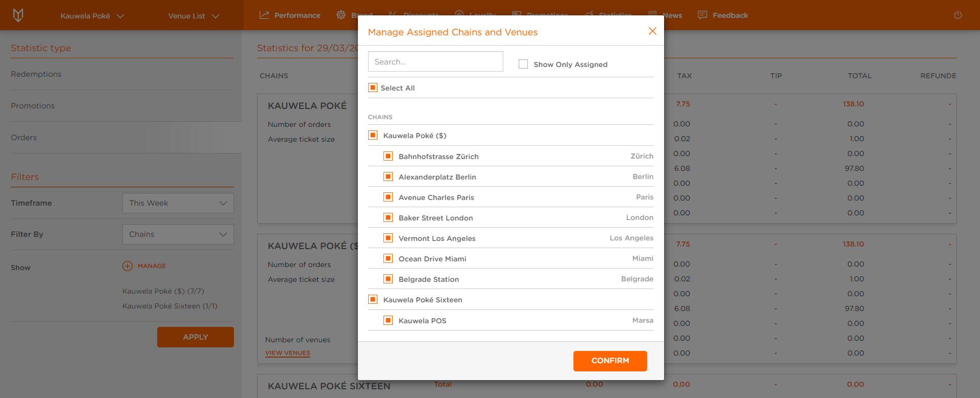Toggle Kauwela Poké ($) chain checkbox
The height and width of the screenshot is (398, 980).
pos(373,136)
